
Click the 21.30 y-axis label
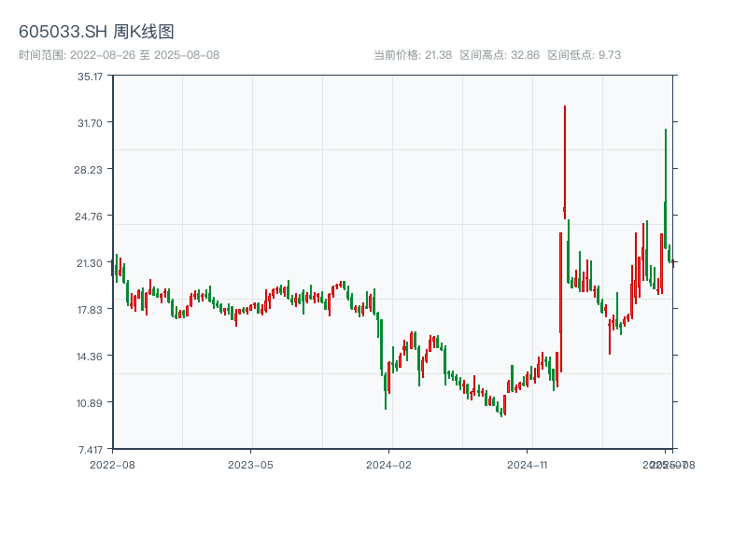(91, 263)
